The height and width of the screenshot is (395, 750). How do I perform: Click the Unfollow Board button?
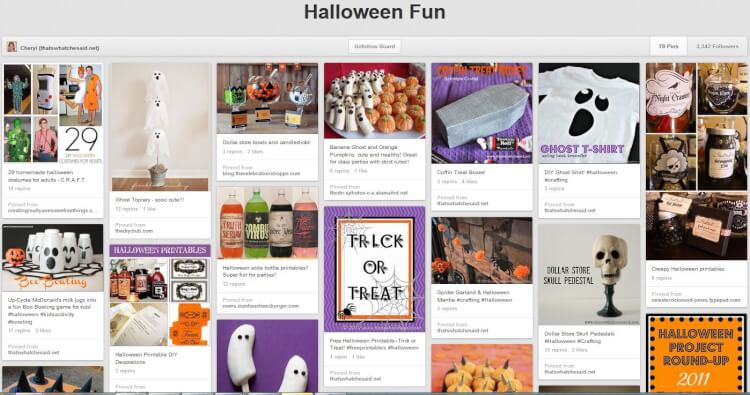375,46
